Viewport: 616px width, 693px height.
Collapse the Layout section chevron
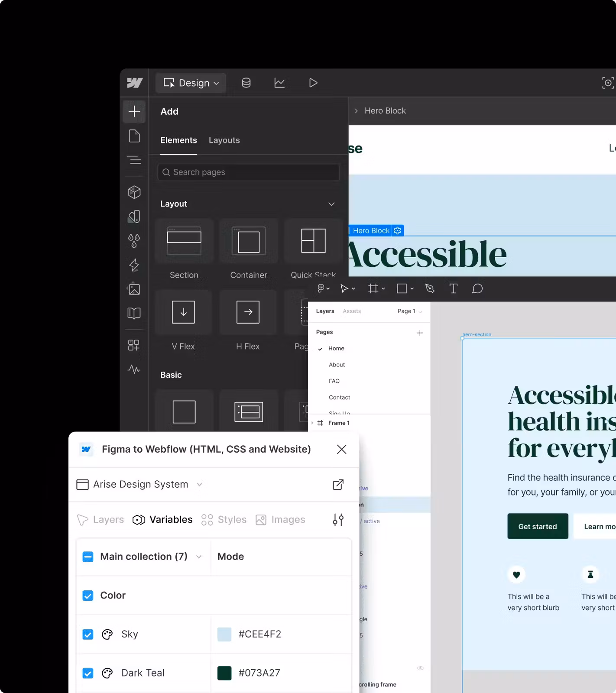331,204
